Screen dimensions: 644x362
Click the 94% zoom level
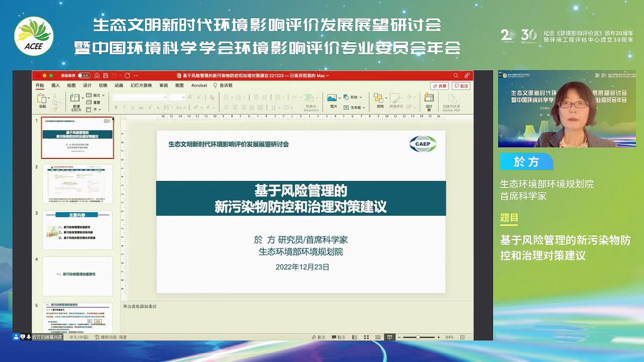pos(449,337)
